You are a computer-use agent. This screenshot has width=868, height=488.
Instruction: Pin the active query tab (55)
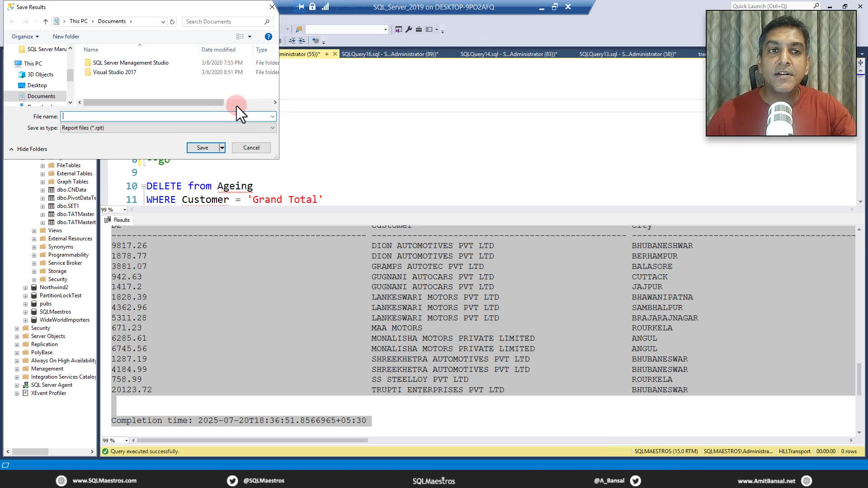326,54
